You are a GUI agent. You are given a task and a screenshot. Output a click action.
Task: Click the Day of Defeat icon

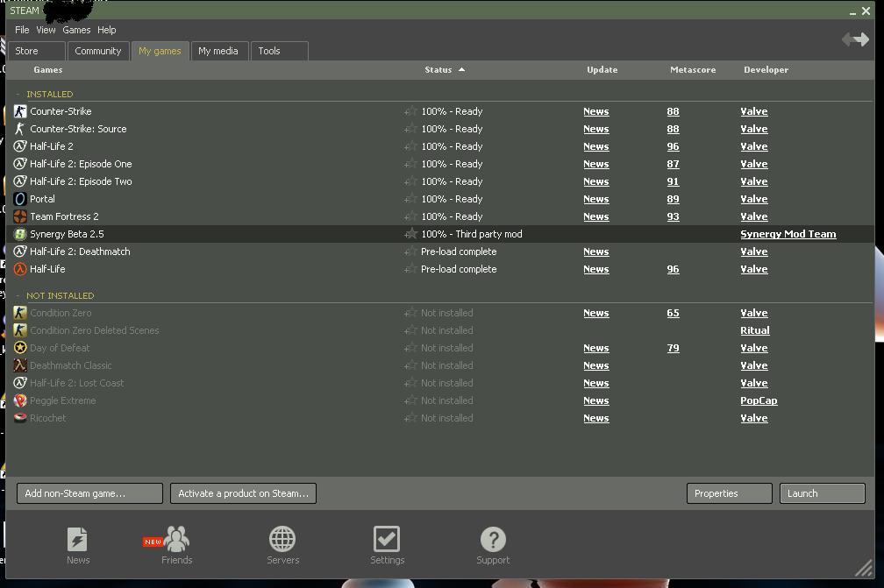[x=19, y=348]
